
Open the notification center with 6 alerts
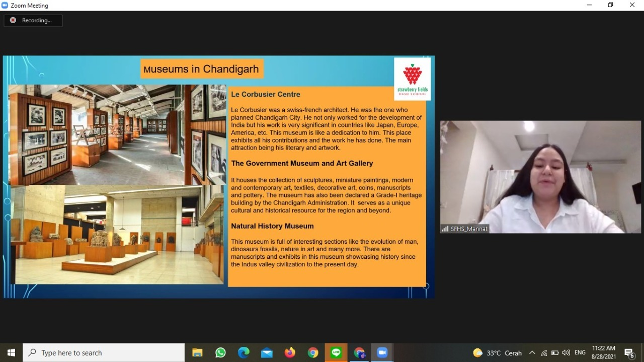629,353
